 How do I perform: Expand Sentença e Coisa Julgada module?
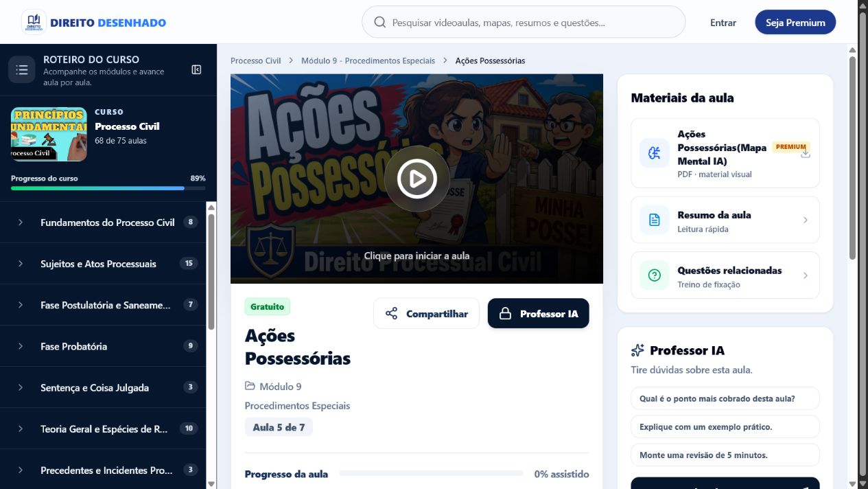click(103, 387)
